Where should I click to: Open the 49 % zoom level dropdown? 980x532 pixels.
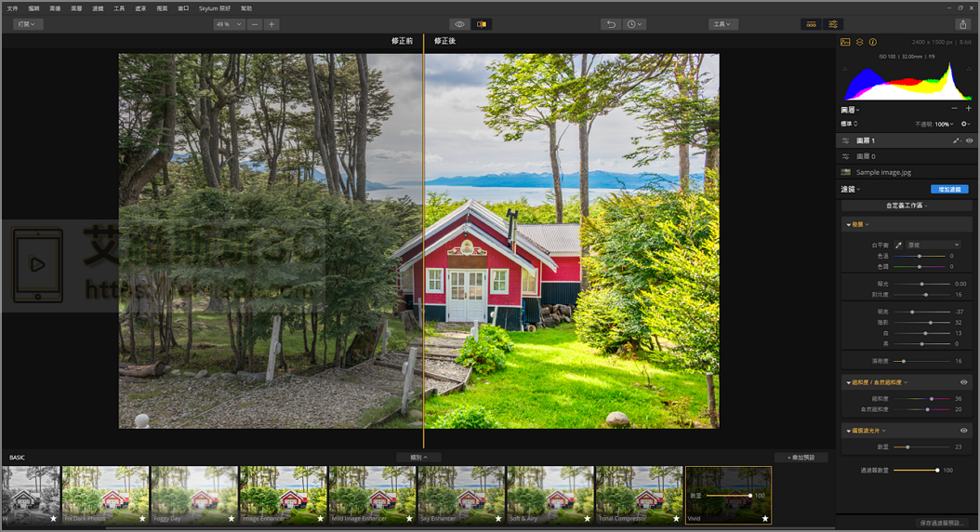(x=229, y=24)
